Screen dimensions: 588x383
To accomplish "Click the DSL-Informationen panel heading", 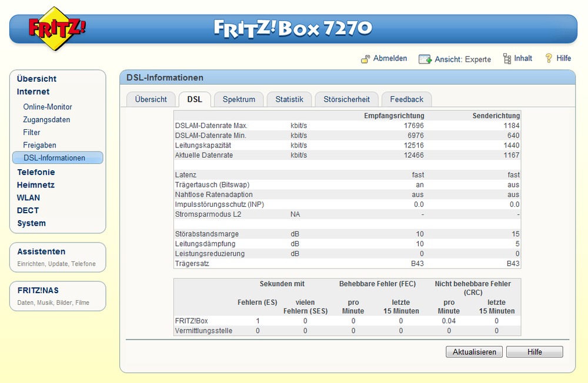I will 165,78.
